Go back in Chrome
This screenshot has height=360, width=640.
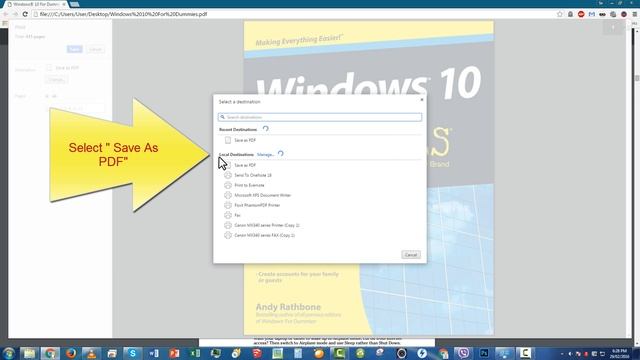click(x=6, y=14)
